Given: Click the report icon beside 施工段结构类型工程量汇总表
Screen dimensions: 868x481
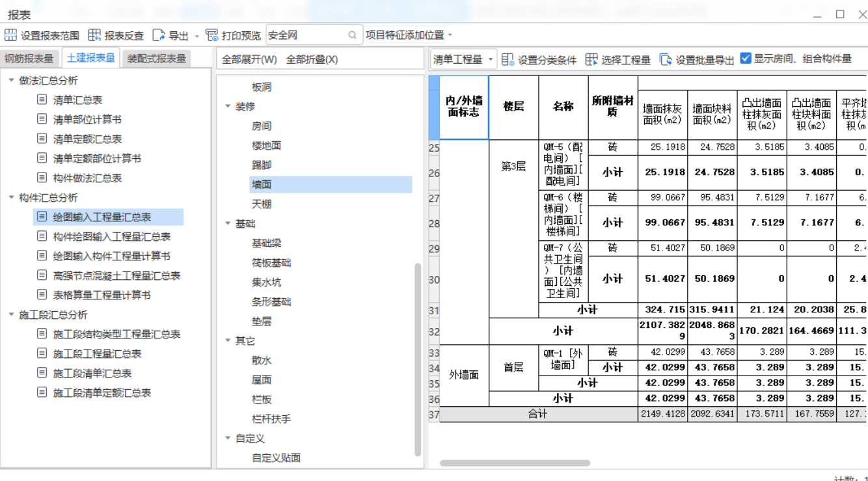Looking at the screenshot, I should coord(42,334).
